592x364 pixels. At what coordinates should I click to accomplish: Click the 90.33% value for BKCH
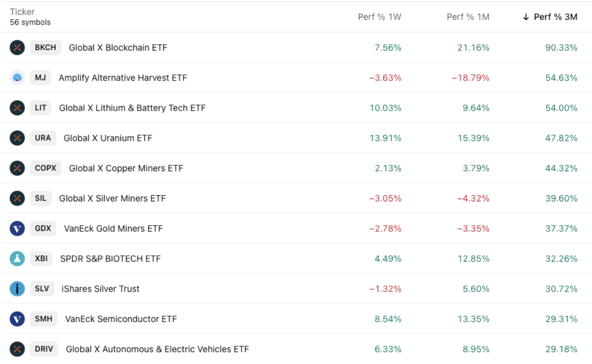tap(561, 48)
